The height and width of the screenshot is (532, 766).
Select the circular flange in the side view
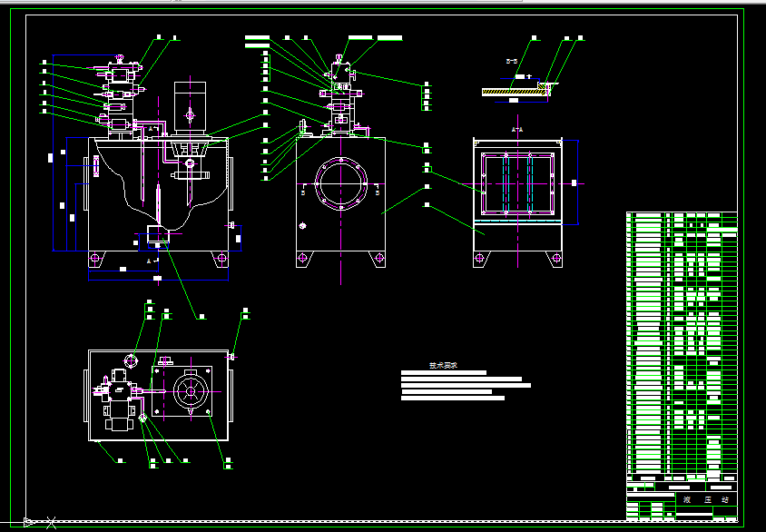[341, 183]
